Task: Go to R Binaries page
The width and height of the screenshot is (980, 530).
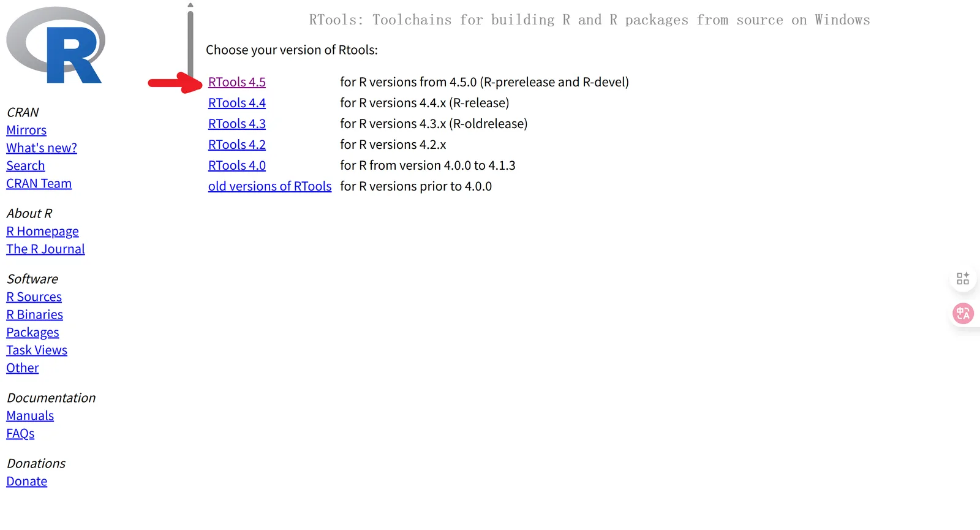Action: (x=34, y=315)
